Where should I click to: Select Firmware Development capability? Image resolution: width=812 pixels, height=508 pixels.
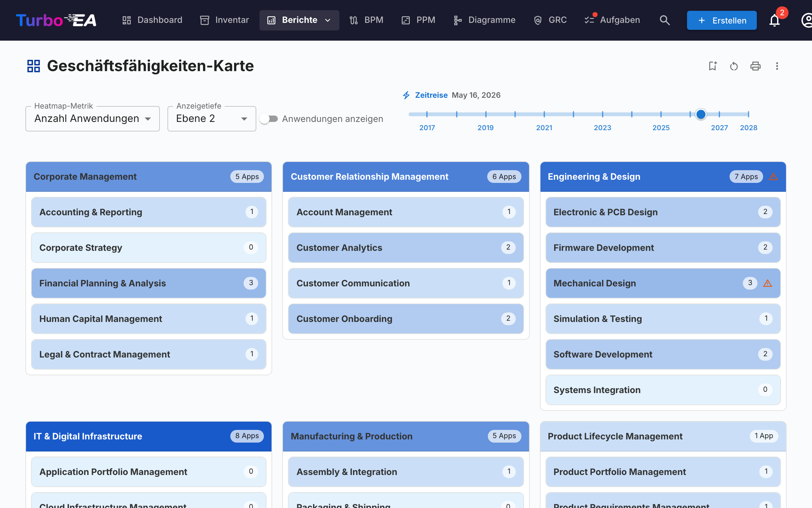[663, 248]
